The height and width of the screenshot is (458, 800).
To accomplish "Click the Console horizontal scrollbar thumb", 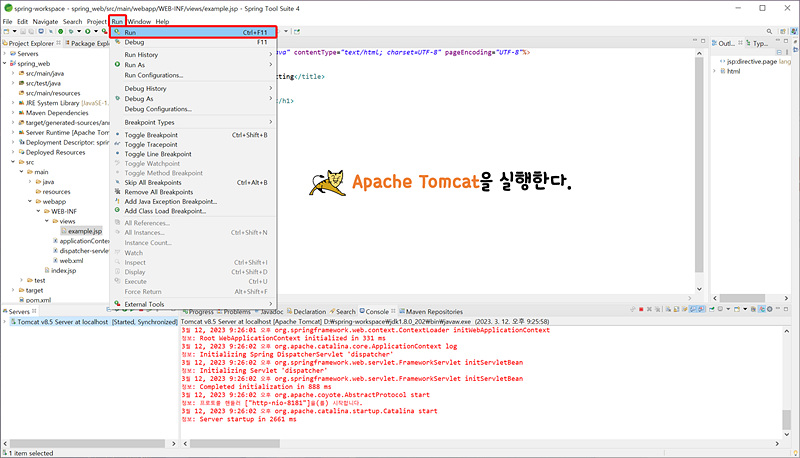I will click(x=235, y=444).
